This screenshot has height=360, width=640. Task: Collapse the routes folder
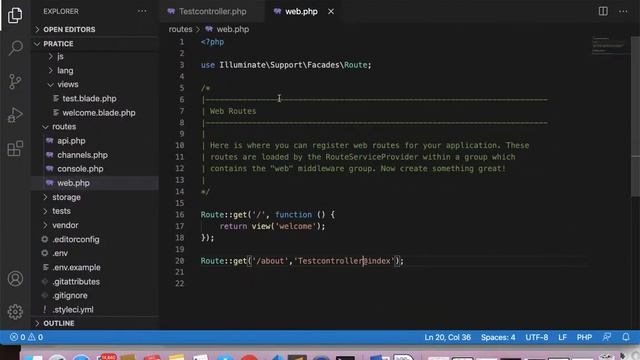(64, 127)
